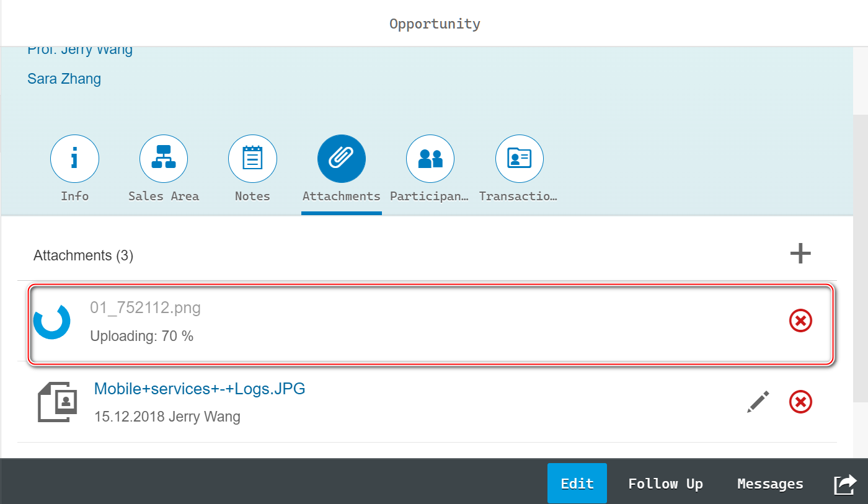The width and height of the screenshot is (868, 504).
Task: Switch to the Sales Area section
Action: click(164, 159)
